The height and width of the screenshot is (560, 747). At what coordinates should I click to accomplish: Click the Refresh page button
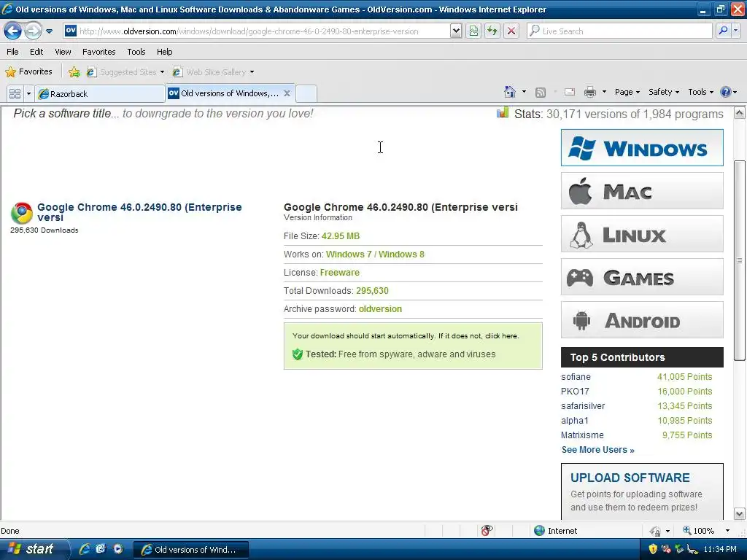(x=492, y=31)
